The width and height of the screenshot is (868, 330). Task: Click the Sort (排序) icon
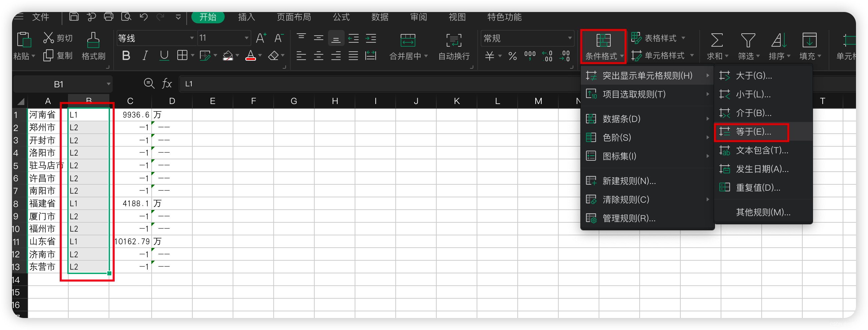tap(779, 40)
